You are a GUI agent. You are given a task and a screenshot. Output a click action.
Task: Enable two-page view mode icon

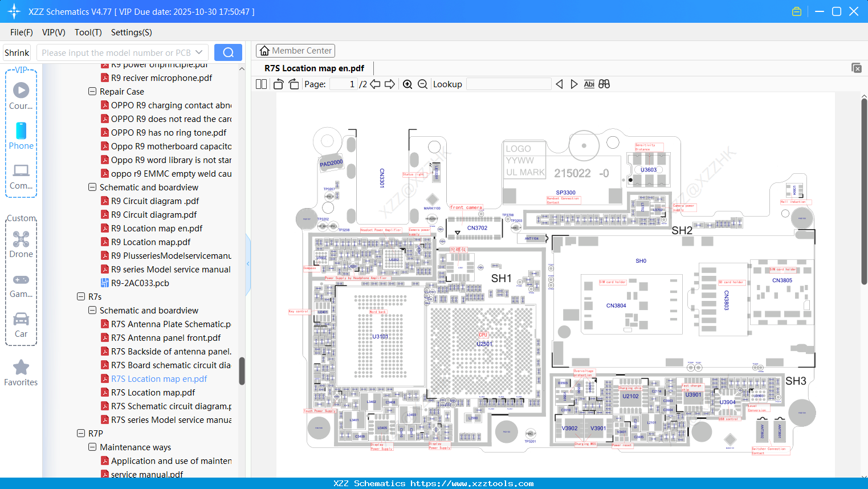point(260,83)
